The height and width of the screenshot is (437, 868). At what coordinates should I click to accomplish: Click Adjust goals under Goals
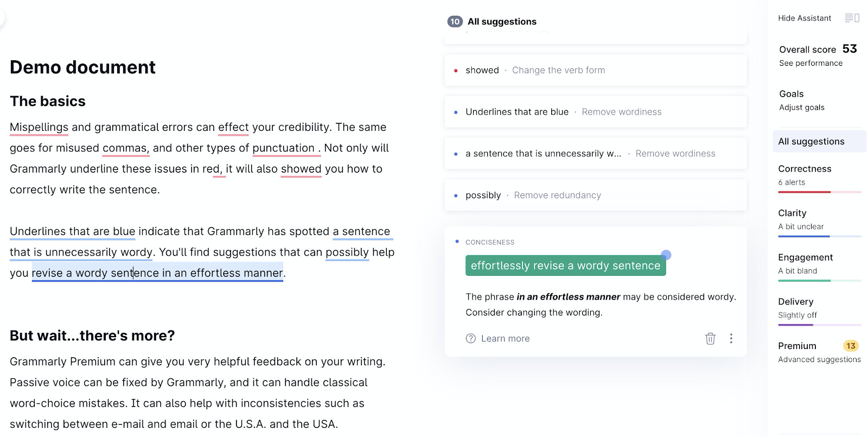pyautogui.click(x=801, y=107)
